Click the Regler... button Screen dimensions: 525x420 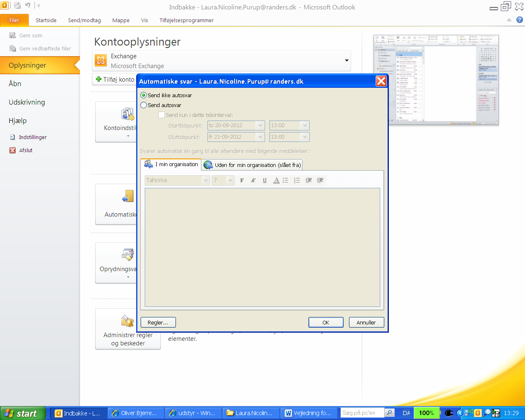[x=158, y=322]
